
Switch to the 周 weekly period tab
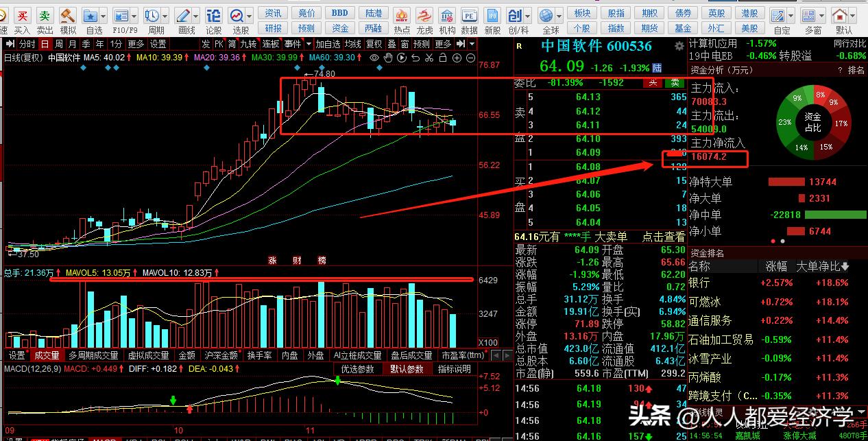point(58,44)
